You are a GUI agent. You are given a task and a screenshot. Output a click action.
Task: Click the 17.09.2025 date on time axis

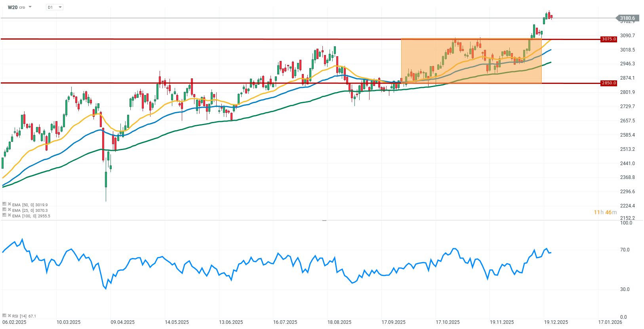tap(394, 322)
